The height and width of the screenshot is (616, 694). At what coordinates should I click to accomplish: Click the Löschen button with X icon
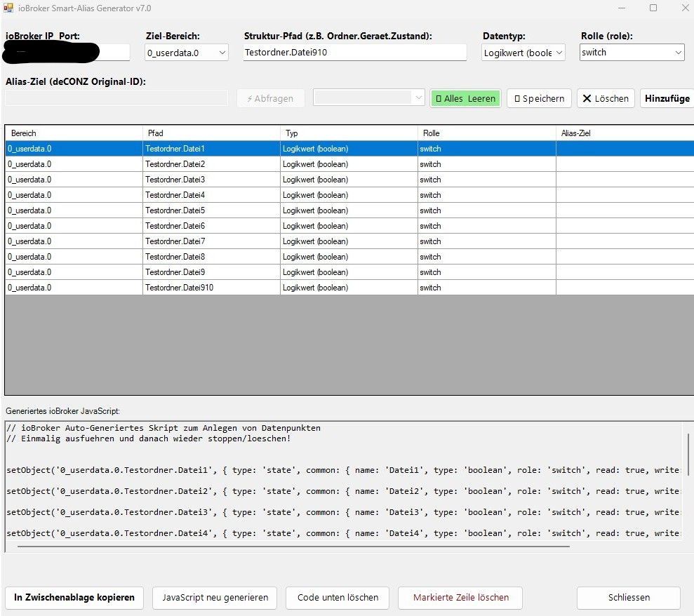tap(606, 98)
